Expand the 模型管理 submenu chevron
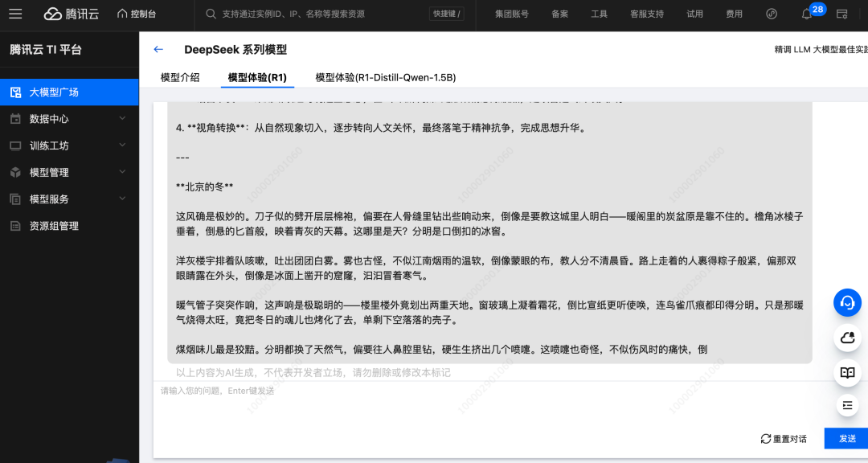 122,172
